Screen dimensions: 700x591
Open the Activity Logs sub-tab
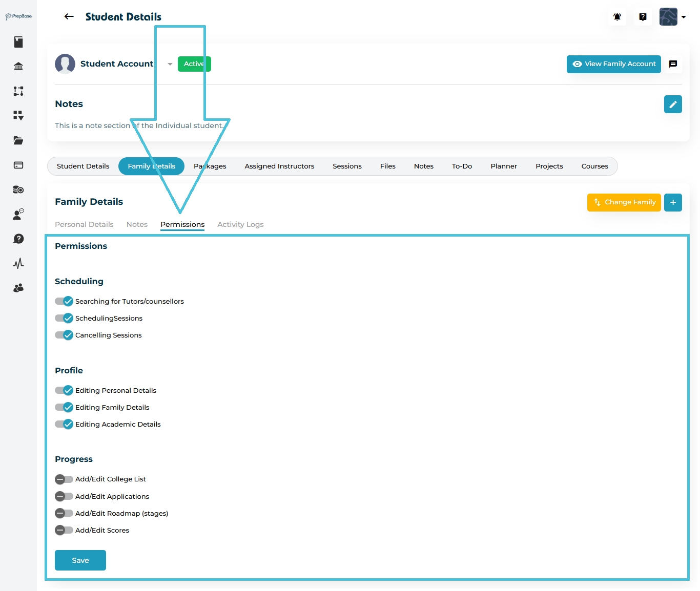240,224
